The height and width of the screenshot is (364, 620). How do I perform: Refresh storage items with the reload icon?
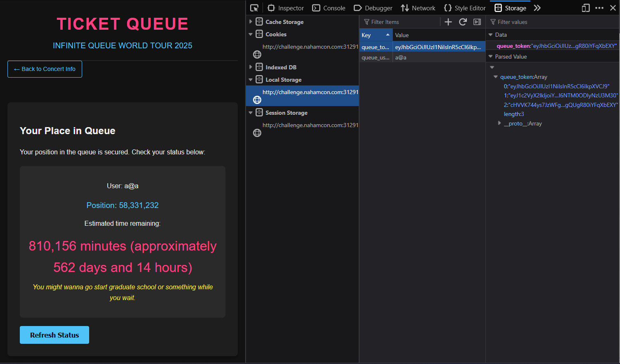point(463,22)
